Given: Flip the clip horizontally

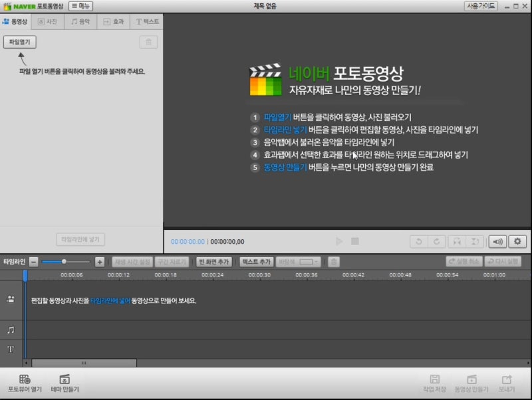Looking at the screenshot, I should pos(457,241).
